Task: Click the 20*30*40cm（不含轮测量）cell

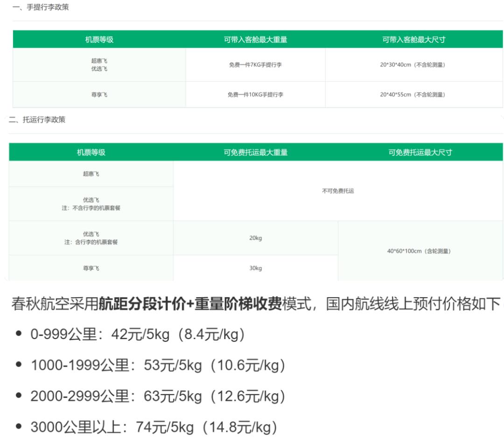Action: (414, 64)
